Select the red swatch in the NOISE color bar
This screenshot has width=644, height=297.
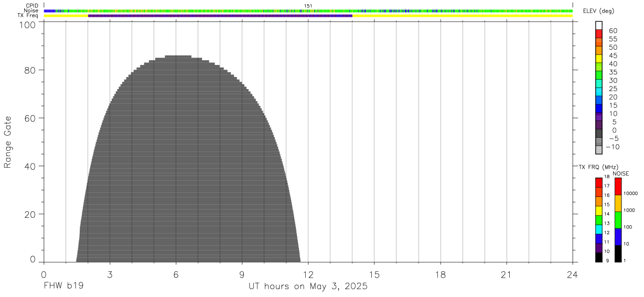click(x=618, y=186)
